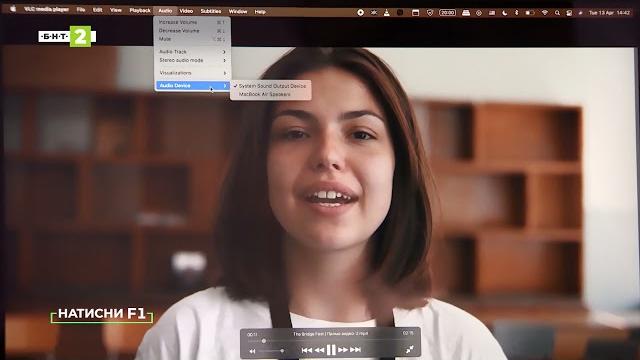This screenshot has height=360, width=640.
Task: Adjust the volume slider knob
Action: (x=282, y=351)
